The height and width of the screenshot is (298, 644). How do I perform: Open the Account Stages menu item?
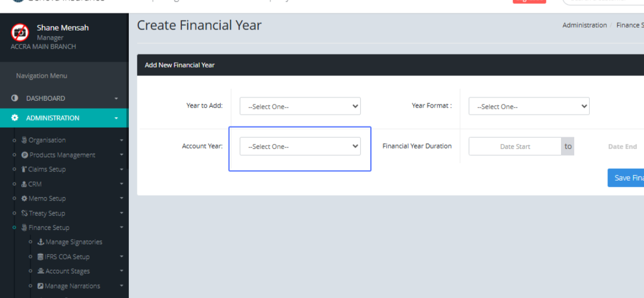click(68, 271)
